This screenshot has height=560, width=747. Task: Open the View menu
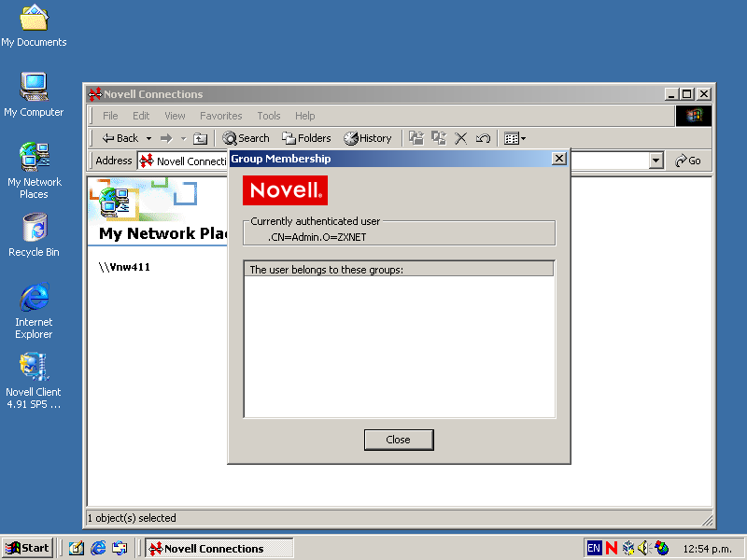pyautogui.click(x=175, y=116)
